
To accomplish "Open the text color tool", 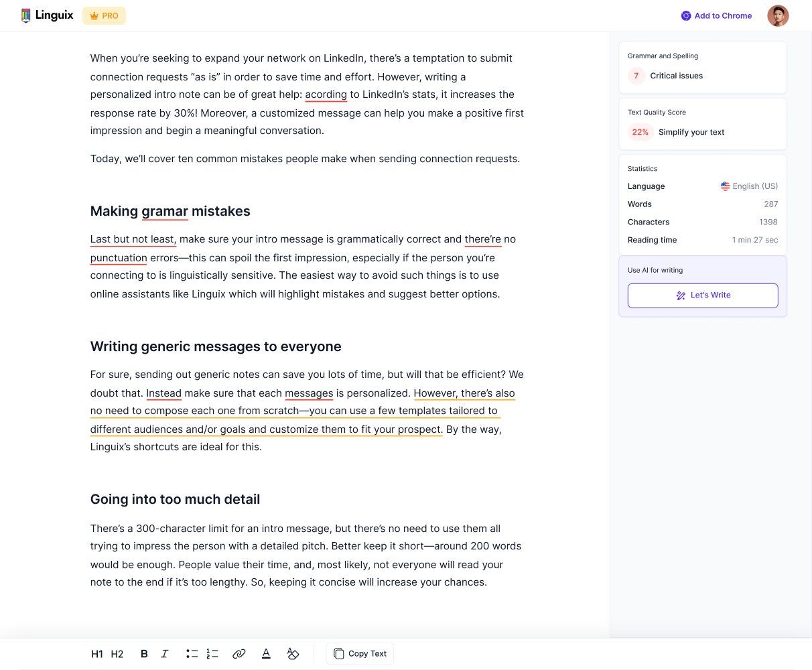I will (x=266, y=653).
